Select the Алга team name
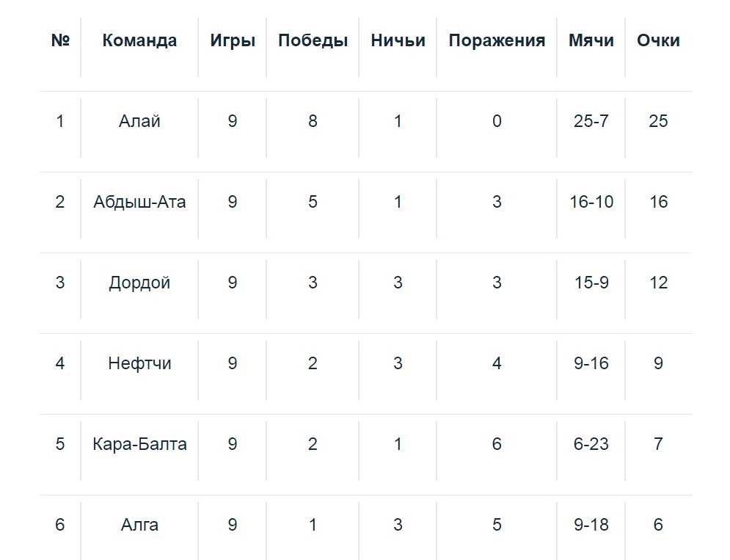The image size is (730, 560). 139,525
